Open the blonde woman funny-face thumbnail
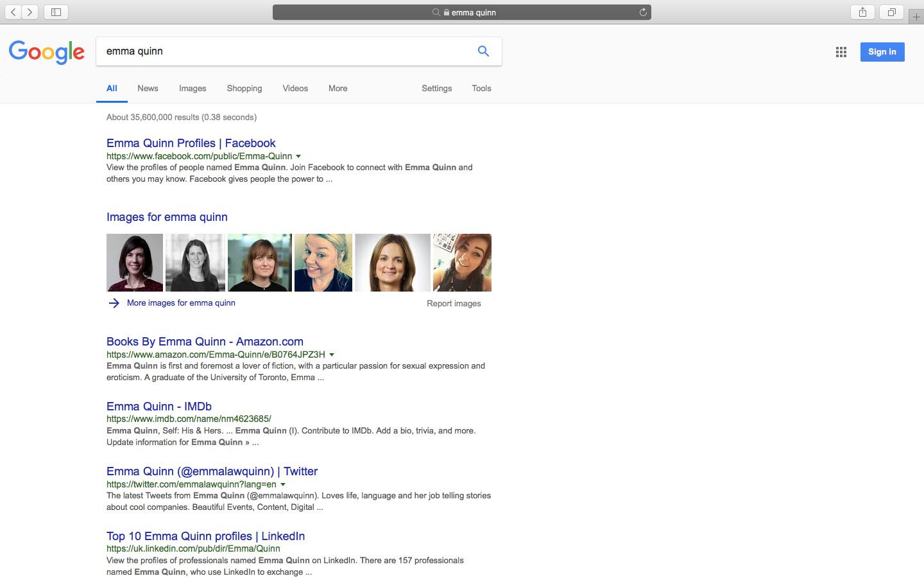This screenshot has width=924, height=578. click(323, 263)
